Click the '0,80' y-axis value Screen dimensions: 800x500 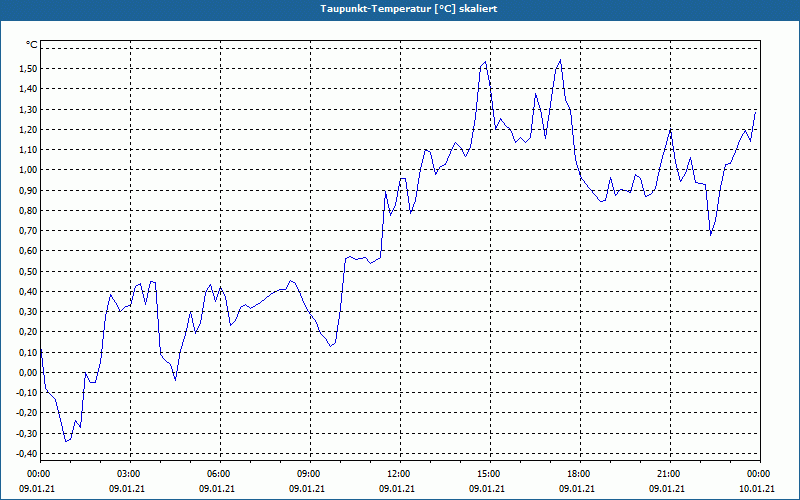pos(29,210)
